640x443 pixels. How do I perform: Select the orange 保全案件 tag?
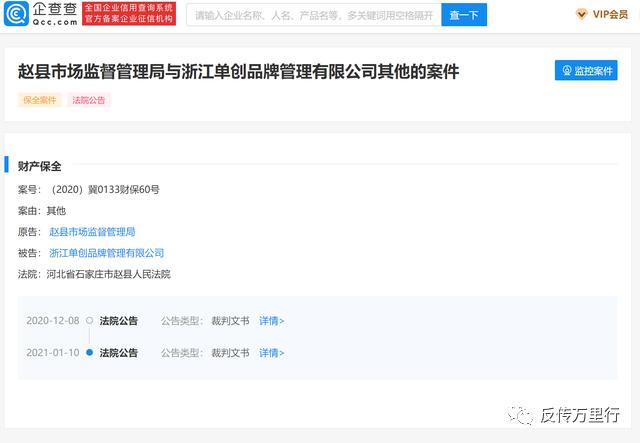pos(40,100)
